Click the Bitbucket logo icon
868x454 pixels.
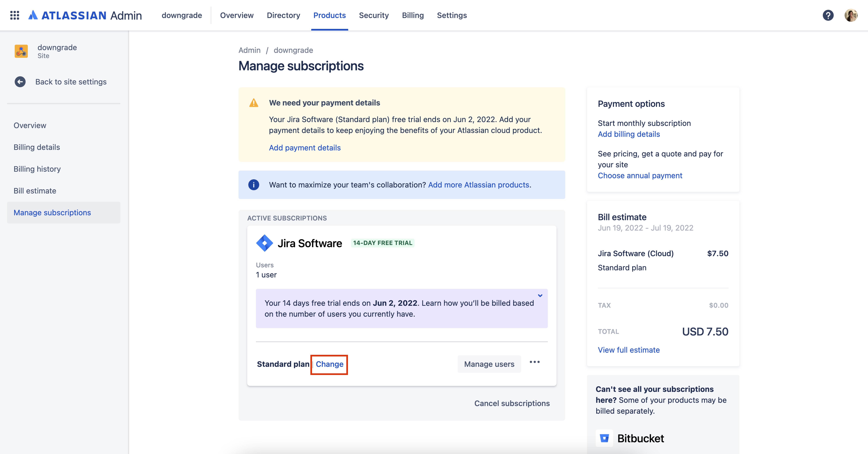tap(604, 438)
